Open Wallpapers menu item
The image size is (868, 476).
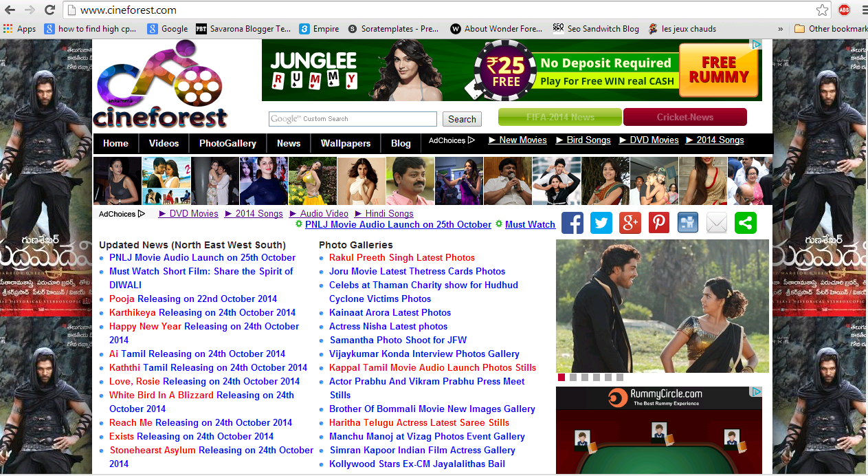[346, 143]
